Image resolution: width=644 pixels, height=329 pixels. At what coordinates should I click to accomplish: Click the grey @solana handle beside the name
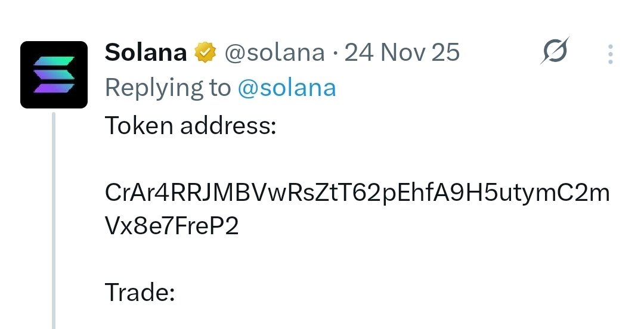[x=274, y=53]
